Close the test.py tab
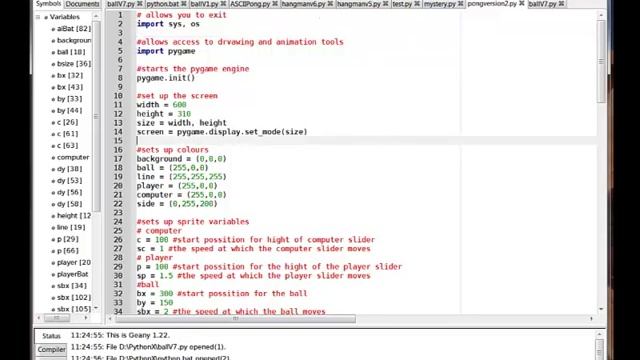Screen dimensions: 640x360 [x=417, y=4]
